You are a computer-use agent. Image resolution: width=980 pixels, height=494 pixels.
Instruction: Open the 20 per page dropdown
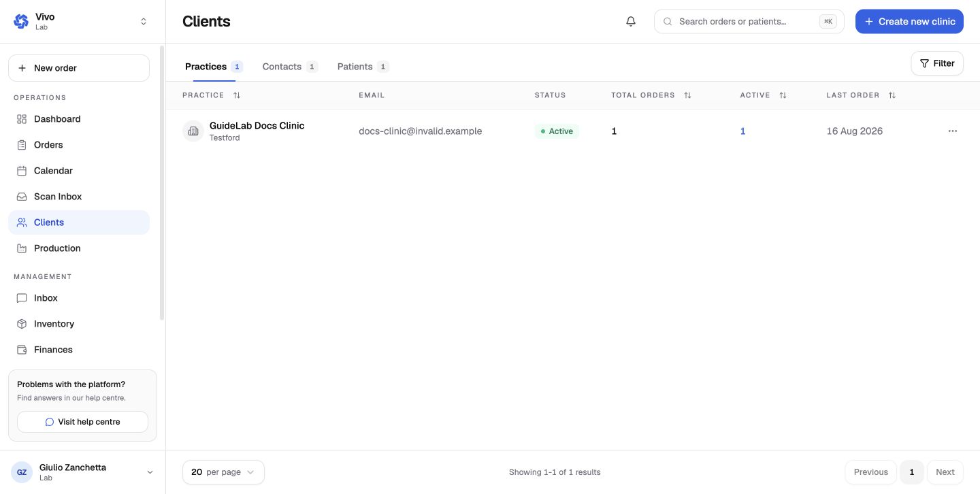tap(223, 472)
